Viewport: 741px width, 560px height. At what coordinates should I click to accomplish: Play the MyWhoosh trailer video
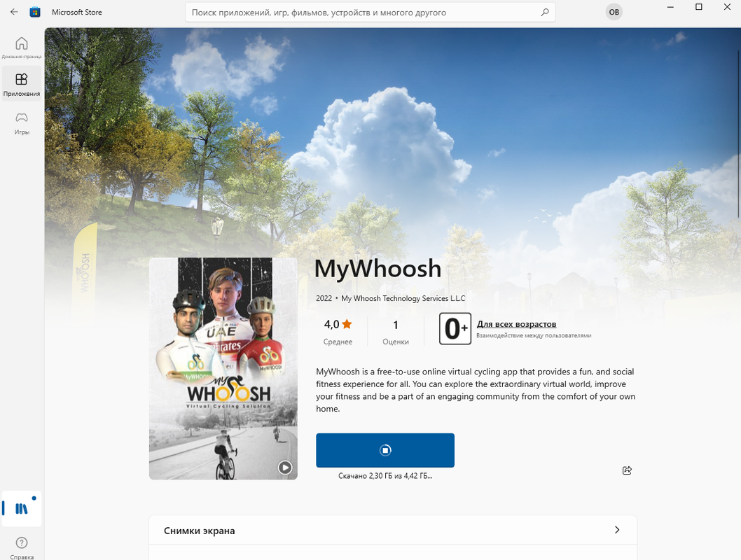(x=285, y=468)
